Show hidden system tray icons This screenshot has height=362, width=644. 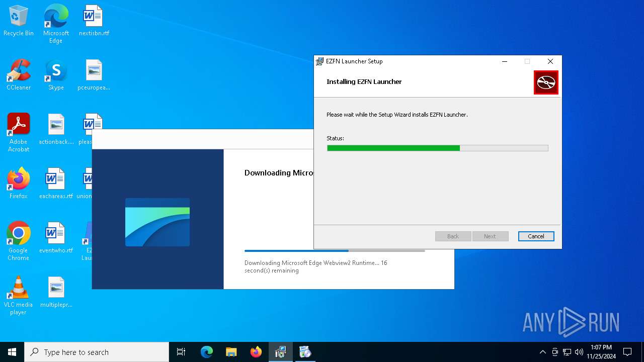(x=542, y=352)
